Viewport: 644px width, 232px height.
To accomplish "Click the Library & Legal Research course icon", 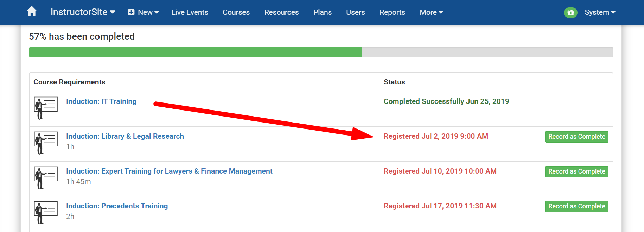I will 46,143.
